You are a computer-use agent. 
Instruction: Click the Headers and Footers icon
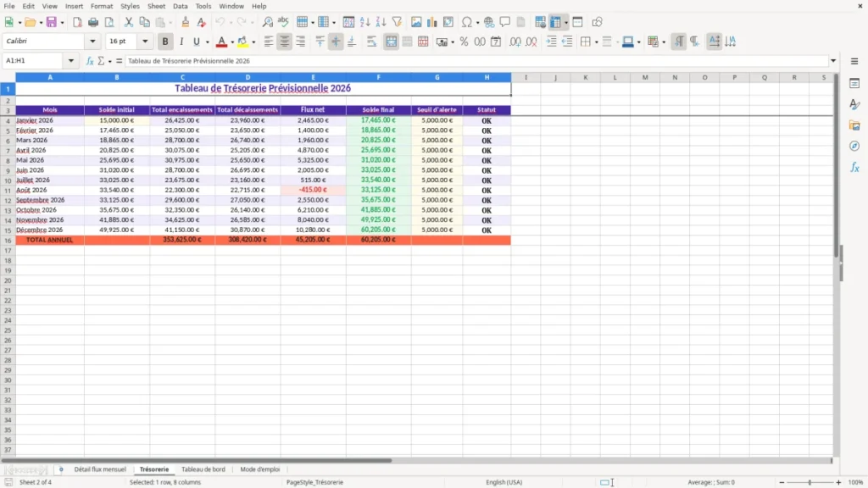(x=521, y=22)
